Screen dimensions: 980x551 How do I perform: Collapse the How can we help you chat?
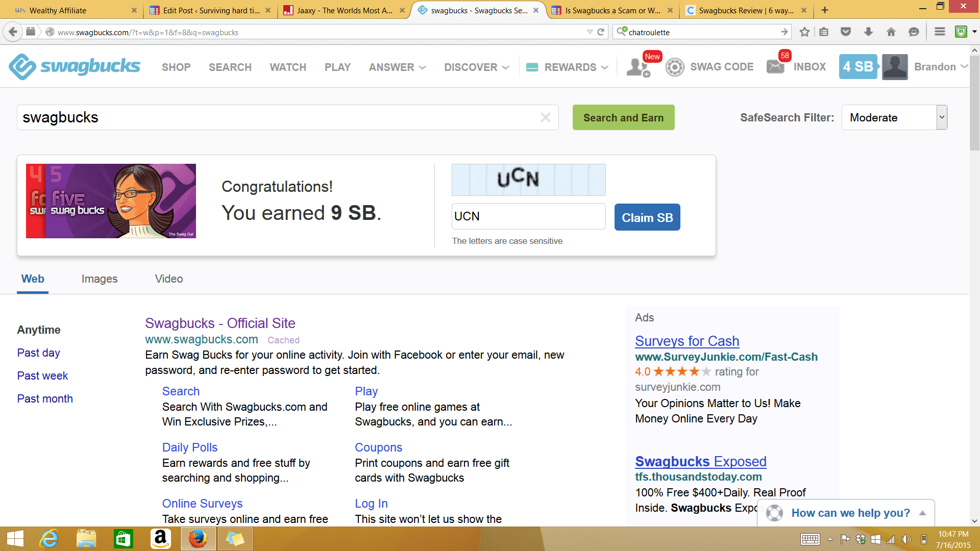click(x=922, y=513)
